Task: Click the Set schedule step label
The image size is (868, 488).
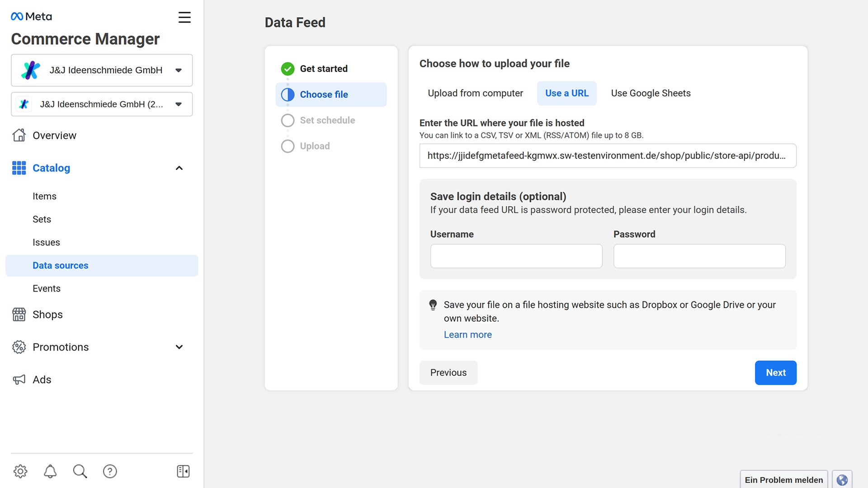Action: [x=327, y=120]
